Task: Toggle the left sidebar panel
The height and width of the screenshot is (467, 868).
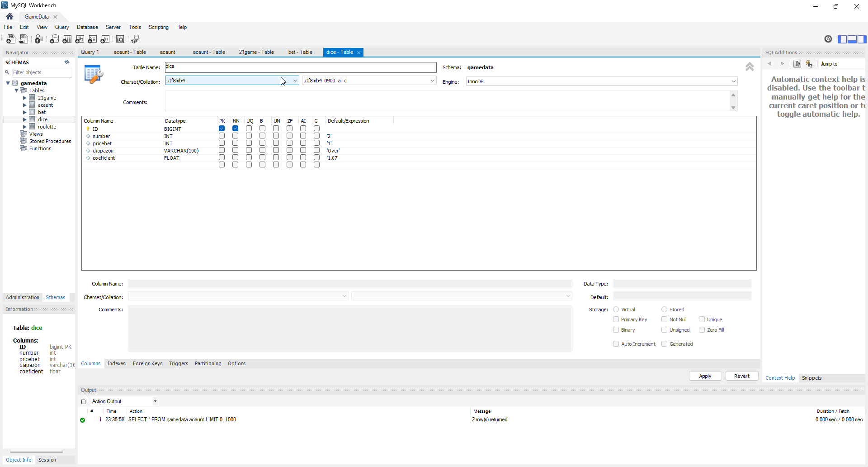Action: click(x=842, y=39)
